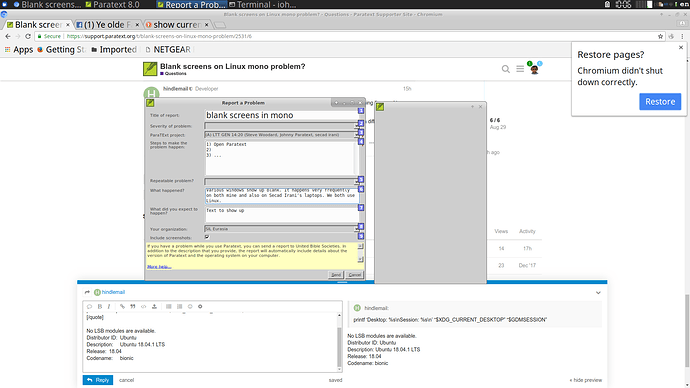Viewport: 690px width, 388px height.
Task: Toggle the Include screenshots checkbox
Action: coord(207,237)
